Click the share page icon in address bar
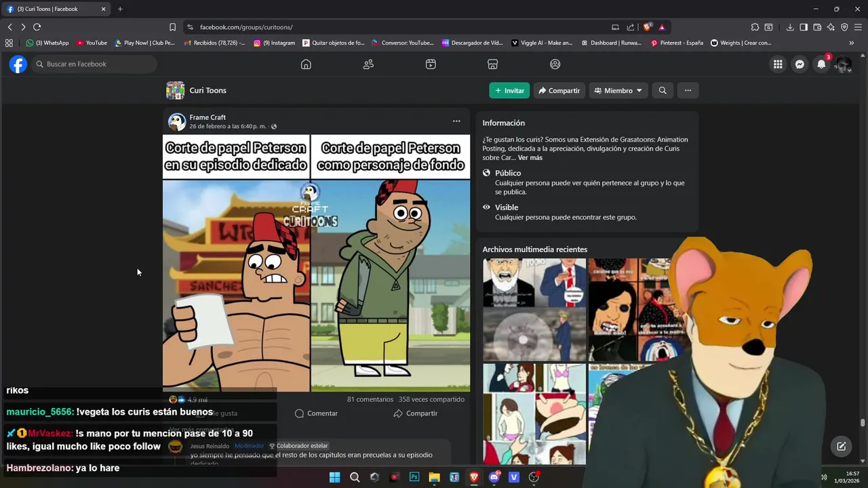 631,27
